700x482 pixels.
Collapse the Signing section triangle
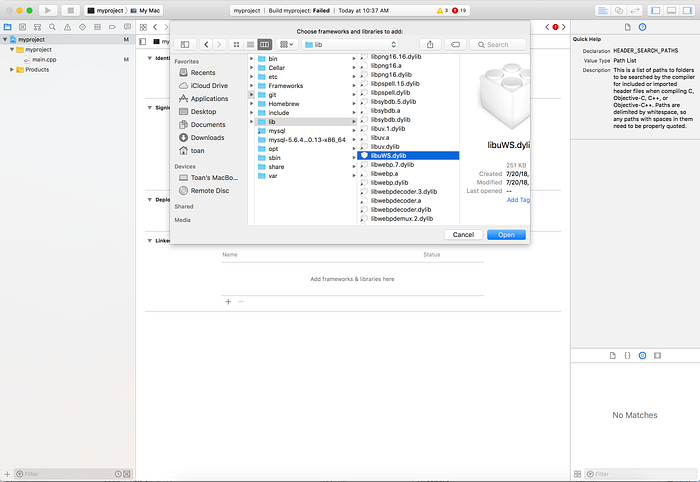pos(150,108)
